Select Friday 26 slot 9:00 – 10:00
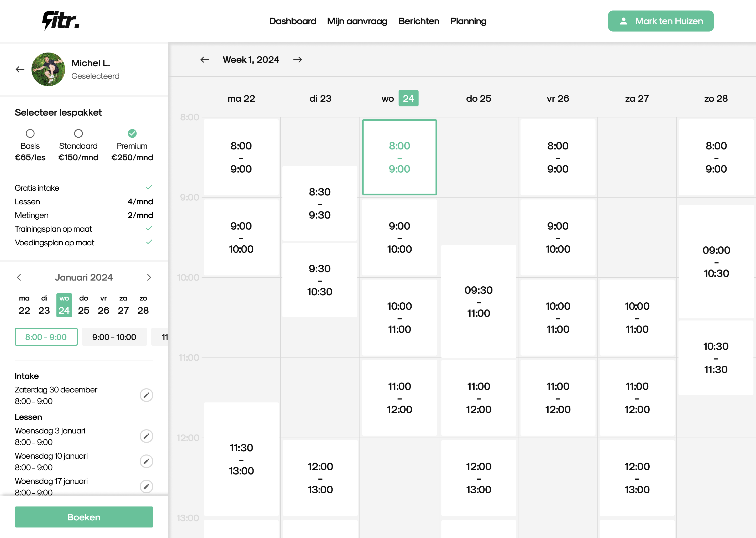 tap(558, 237)
